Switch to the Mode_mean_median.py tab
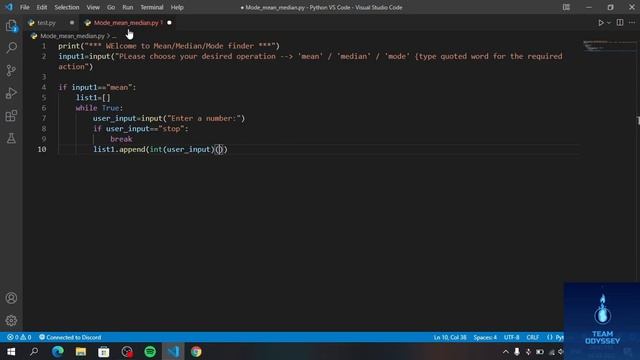This screenshot has width=640, height=360. pyautogui.click(x=126, y=23)
